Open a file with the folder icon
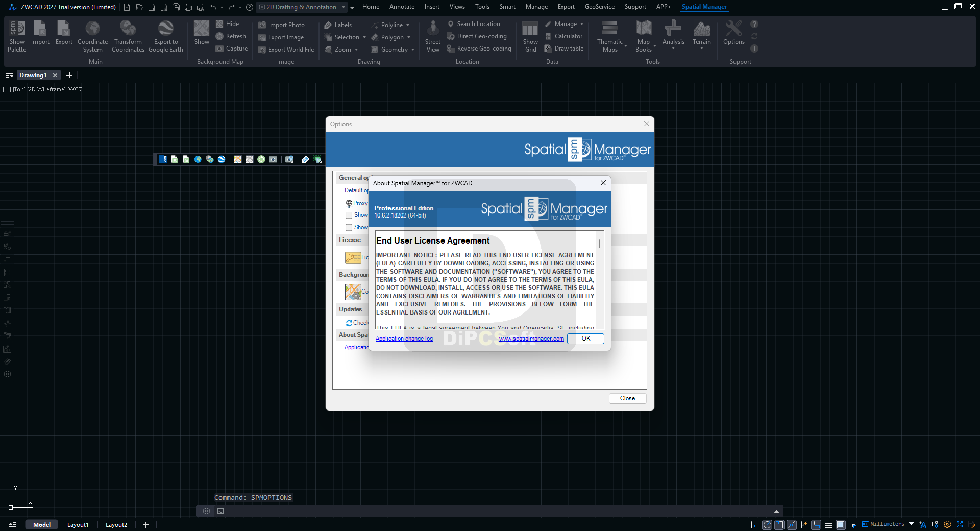The height and width of the screenshot is (531, 980). 139,7
